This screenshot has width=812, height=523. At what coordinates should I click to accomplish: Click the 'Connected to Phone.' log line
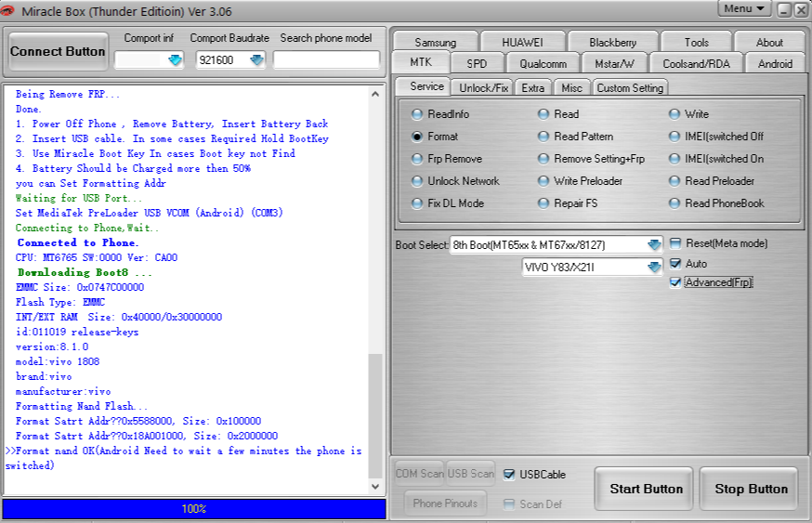pos(78,242)
